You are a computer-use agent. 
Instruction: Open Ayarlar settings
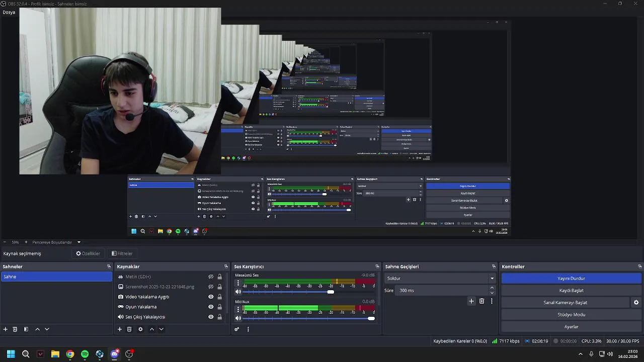[x=571, y=327]
